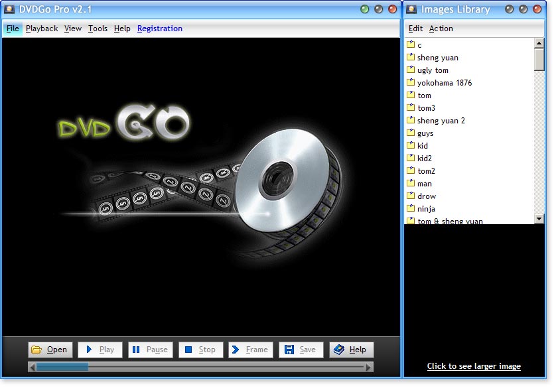Select the 'sheng yuan' library item
This screenshot has height=392, width=560.
(x=437, y=58)
